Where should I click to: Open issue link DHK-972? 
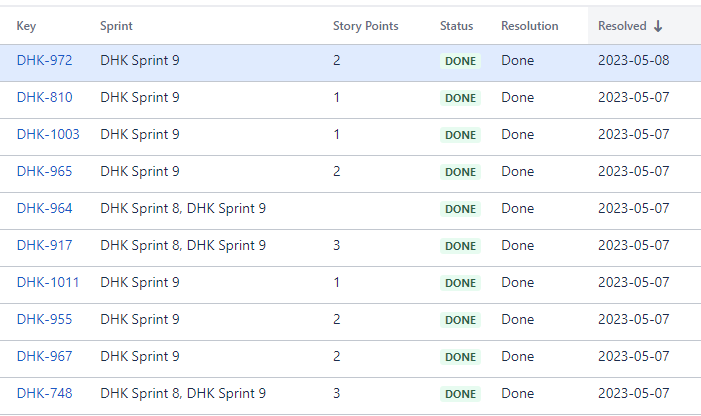click(44, 60)
